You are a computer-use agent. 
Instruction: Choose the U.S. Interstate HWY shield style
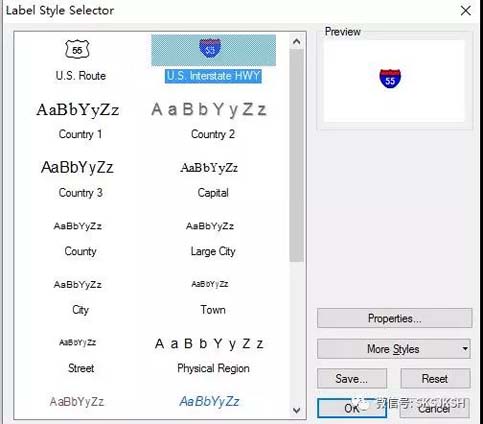(210, 49)
